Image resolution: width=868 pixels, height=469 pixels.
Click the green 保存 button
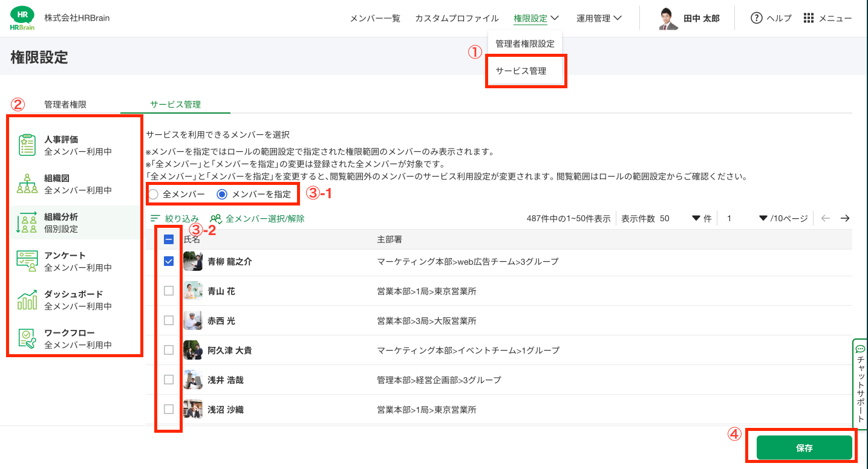click(x=804, y=448)
